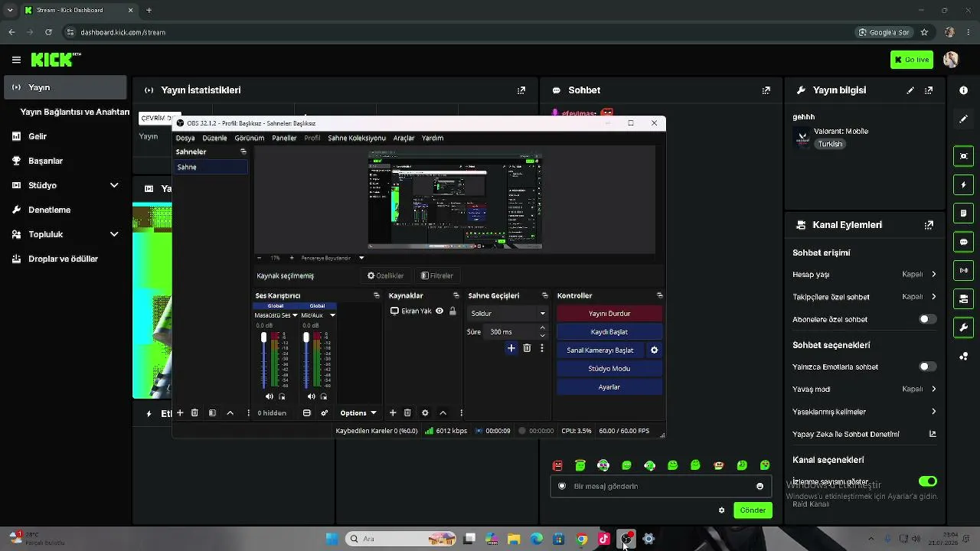Mute the Mic/Aux speaker icon

pos(311,396)
